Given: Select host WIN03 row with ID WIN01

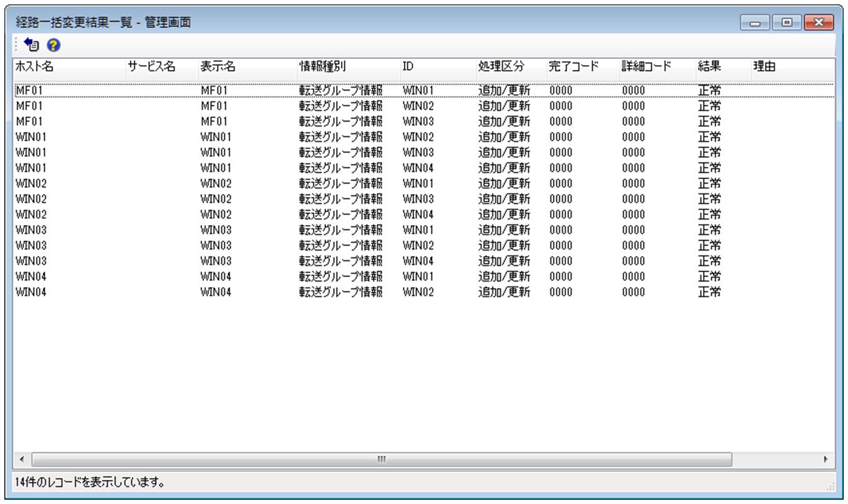Looking at the screenshot, I should coord(424,230).
